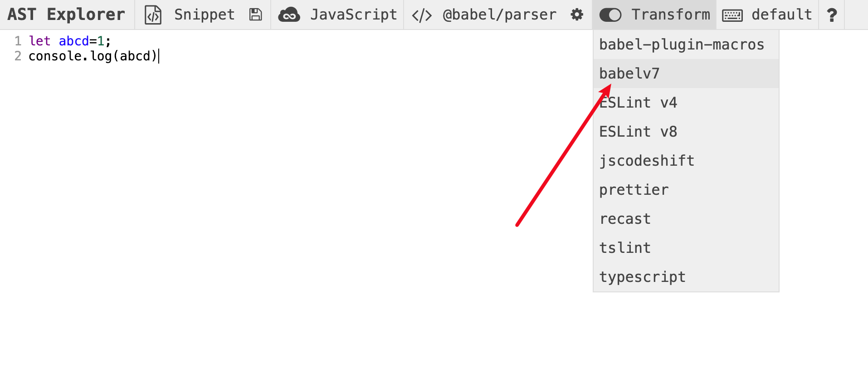
Task: Click the keyboard keymap icon
Action: [732, 15]
